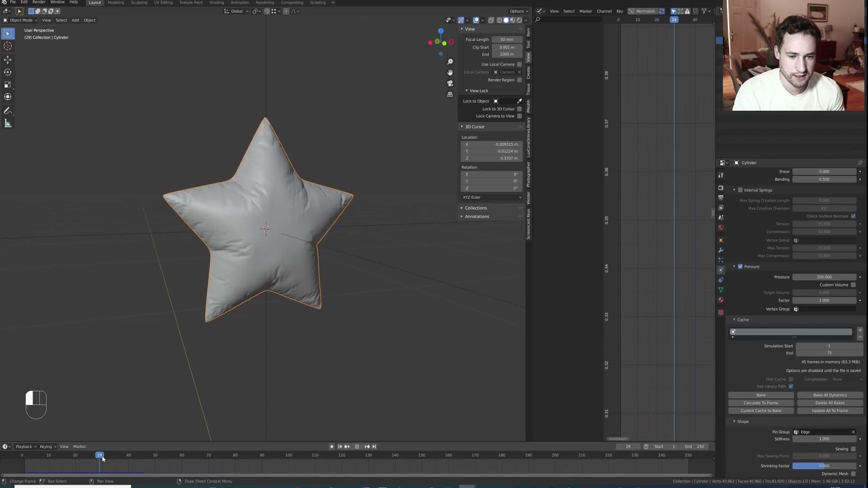This screenshot has width=868, height=488.
Task: Open the Keying dropdown in timeline
Action: click(48, 447)
